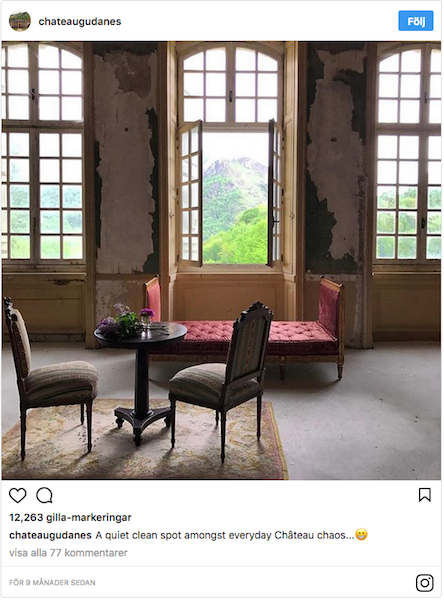Click the grimacing emoji ending the caption

[x=361, y=535]
